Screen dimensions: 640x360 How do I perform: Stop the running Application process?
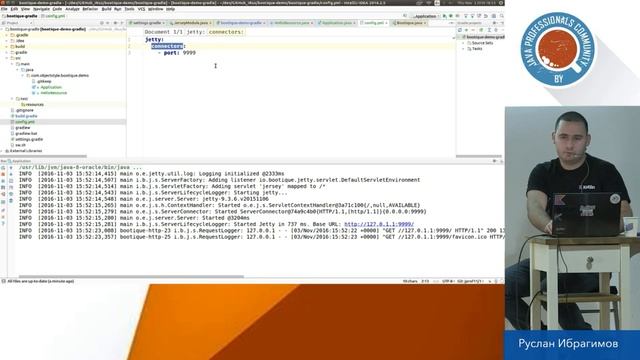[3, 174]
